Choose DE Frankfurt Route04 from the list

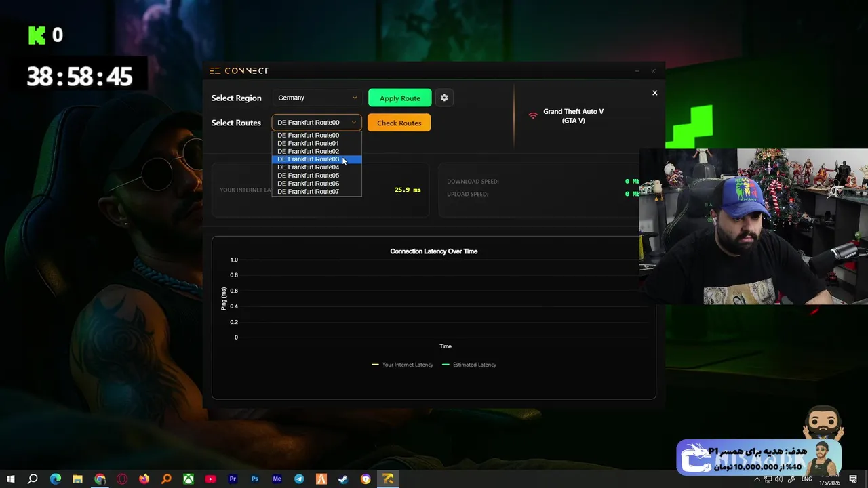pyautogui.click(x=317, y=167)
